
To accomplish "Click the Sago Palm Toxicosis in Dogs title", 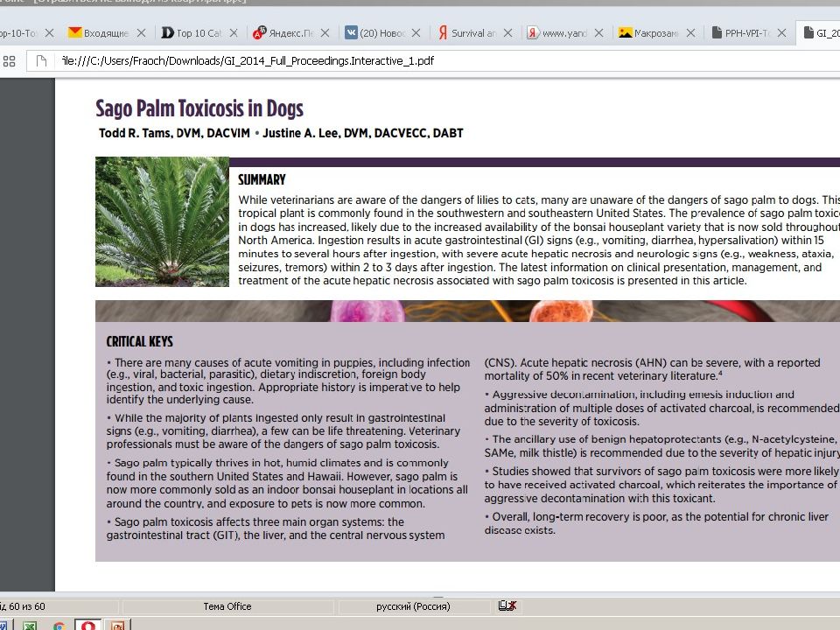I will click(199, 108).
